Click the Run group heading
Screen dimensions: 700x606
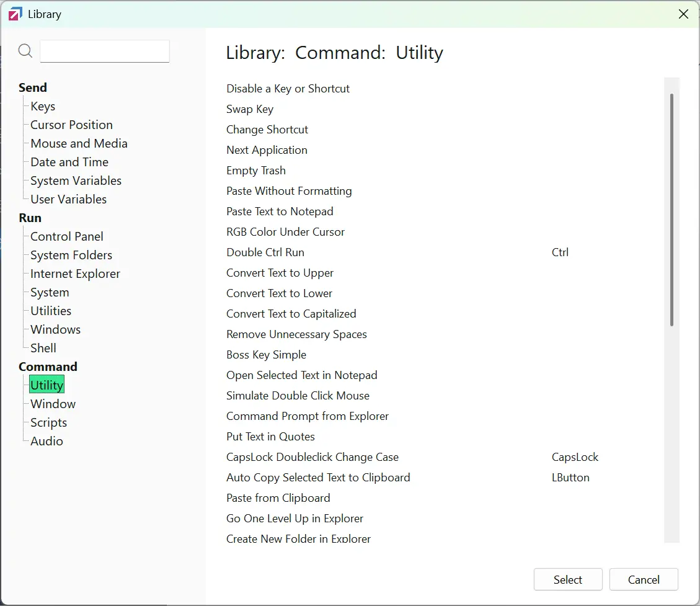30,218
